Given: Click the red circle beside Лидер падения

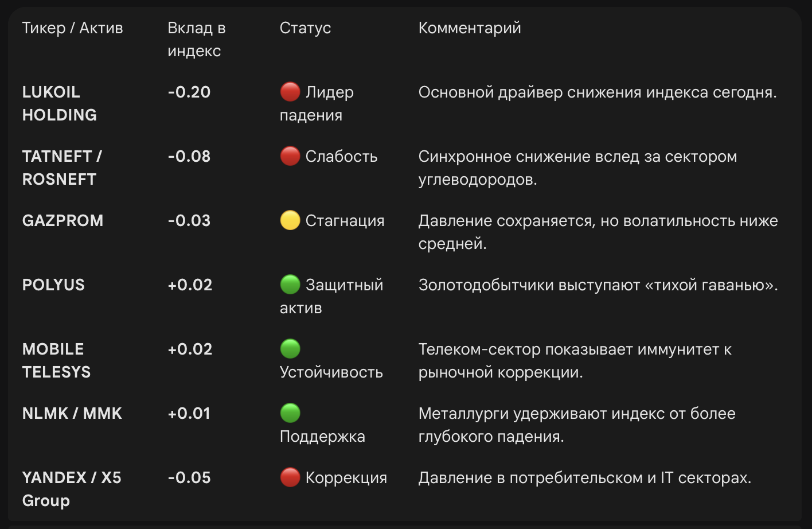Looking at the screenshot, I should [290, 92].
